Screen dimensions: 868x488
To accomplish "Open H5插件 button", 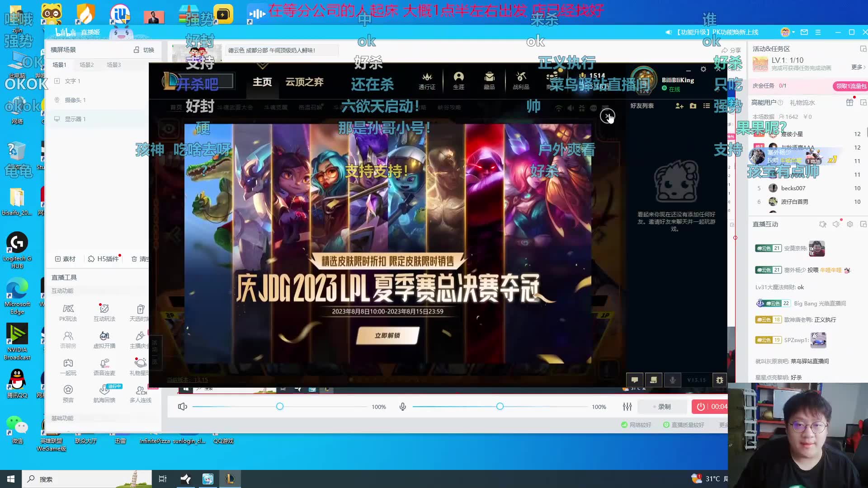I will click(104, 259).
